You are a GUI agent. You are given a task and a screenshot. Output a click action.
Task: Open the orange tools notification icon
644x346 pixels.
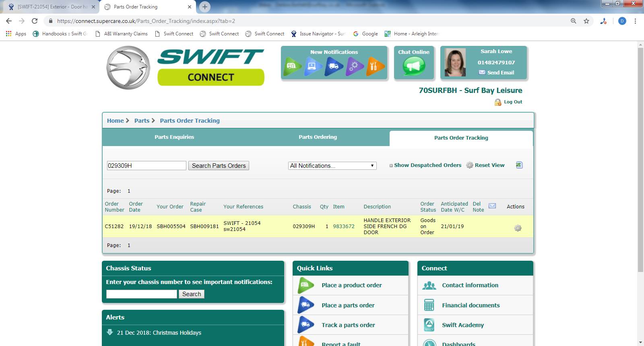click(x=375, y=66)
